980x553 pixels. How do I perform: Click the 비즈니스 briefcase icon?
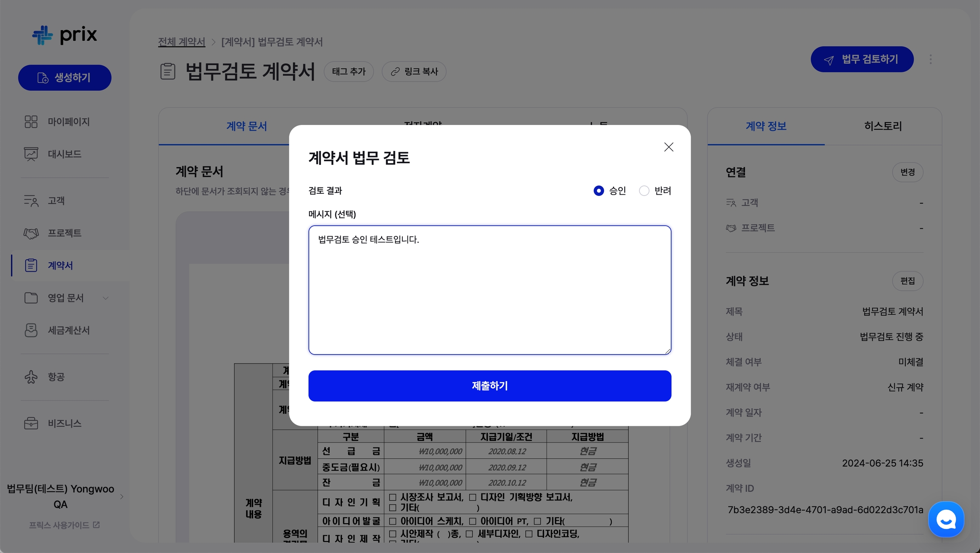coord(31,423)
